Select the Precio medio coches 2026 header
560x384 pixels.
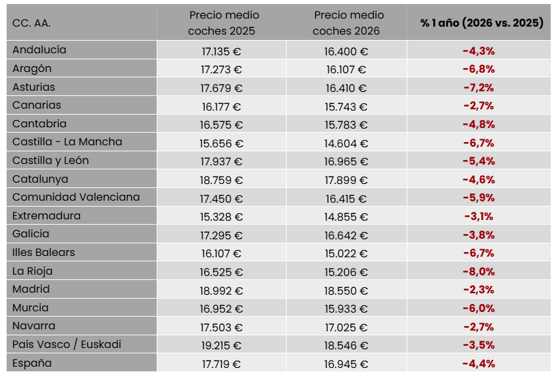346,23
